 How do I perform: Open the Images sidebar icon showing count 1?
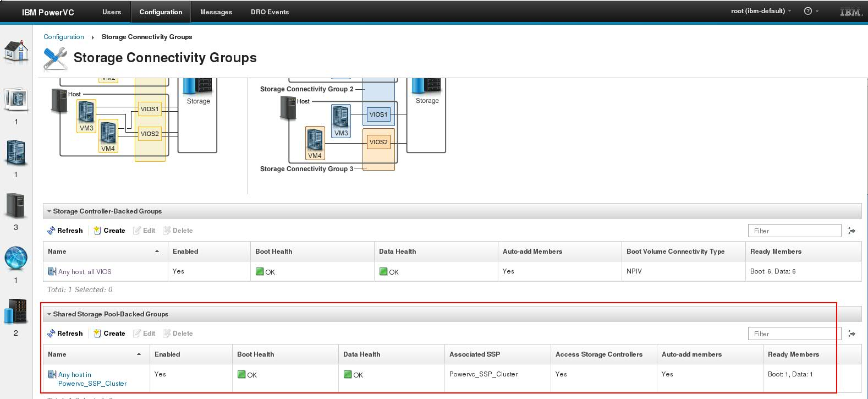click(17, 100)
